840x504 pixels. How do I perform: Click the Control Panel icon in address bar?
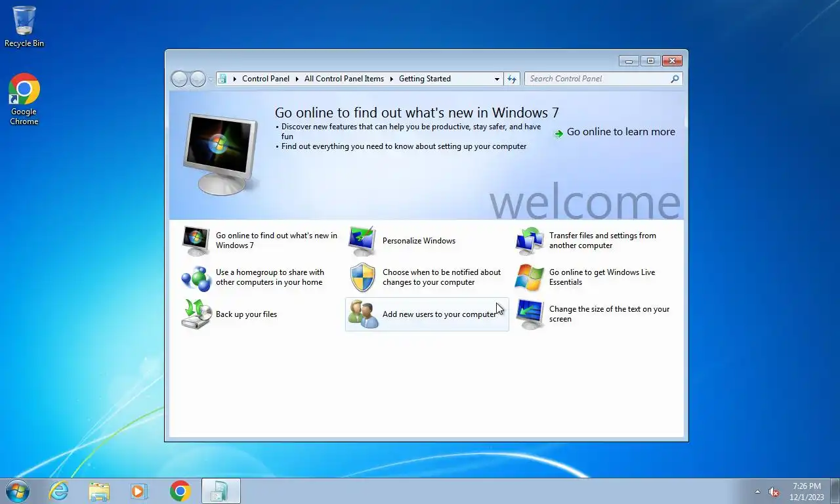point(222,79)
